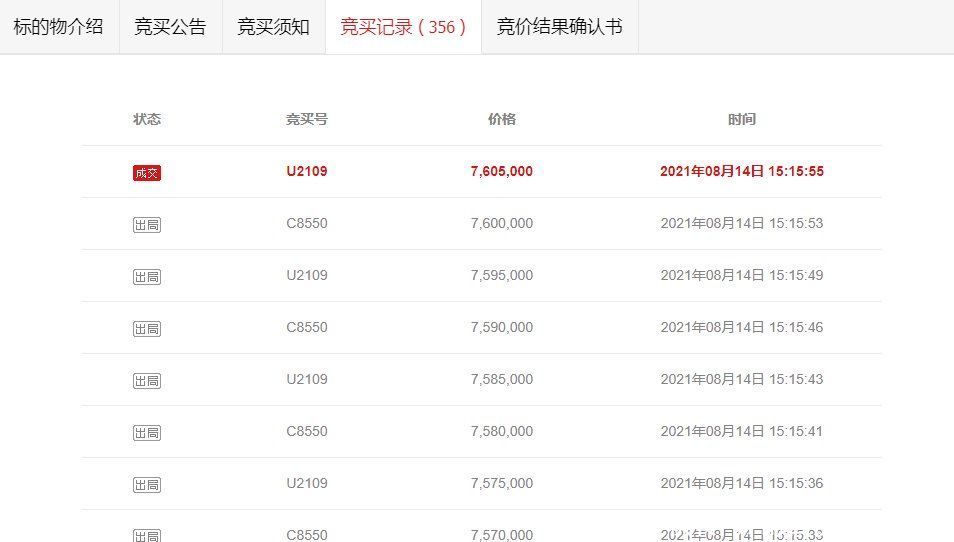Click the 时间 column header
This screenshot has height=542, width=954.
tap(742, 119)
